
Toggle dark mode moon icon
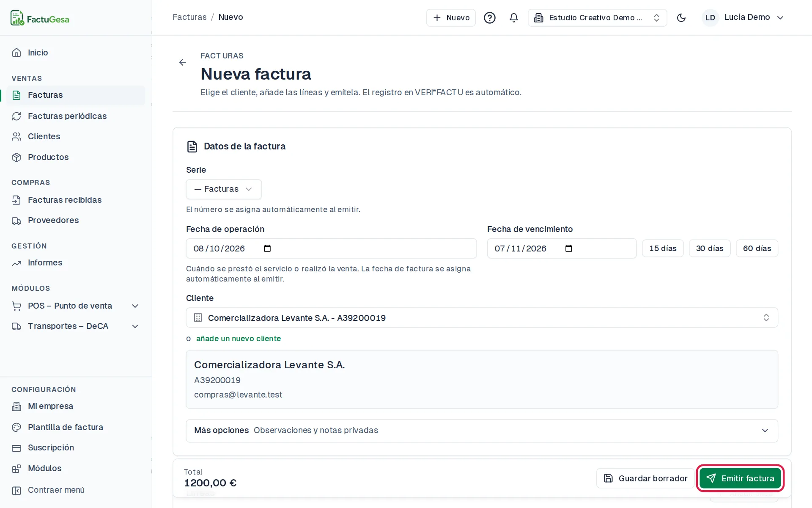tap(681, 18)
